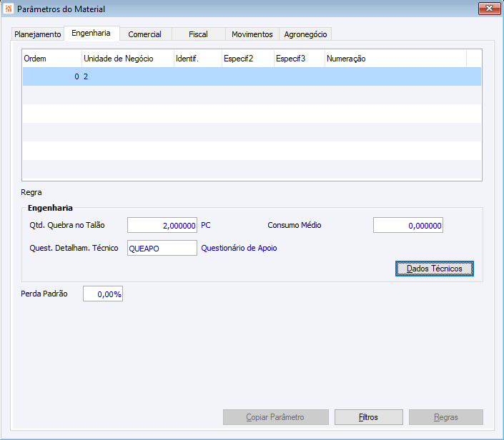Image resolution: width=504 pixels, height=440 pixels.
Task: Close the Parâmetros do Material window
Action: [489, 9]
